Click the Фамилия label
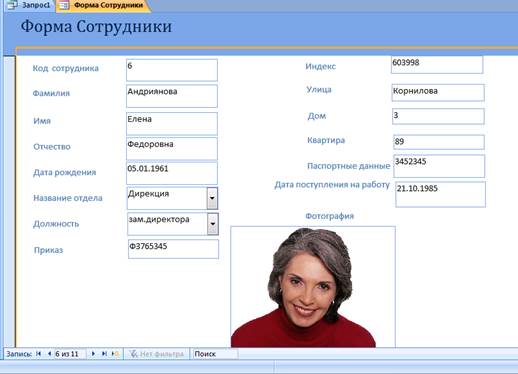This screenshot has height=374, width=518. coord(51,93)
